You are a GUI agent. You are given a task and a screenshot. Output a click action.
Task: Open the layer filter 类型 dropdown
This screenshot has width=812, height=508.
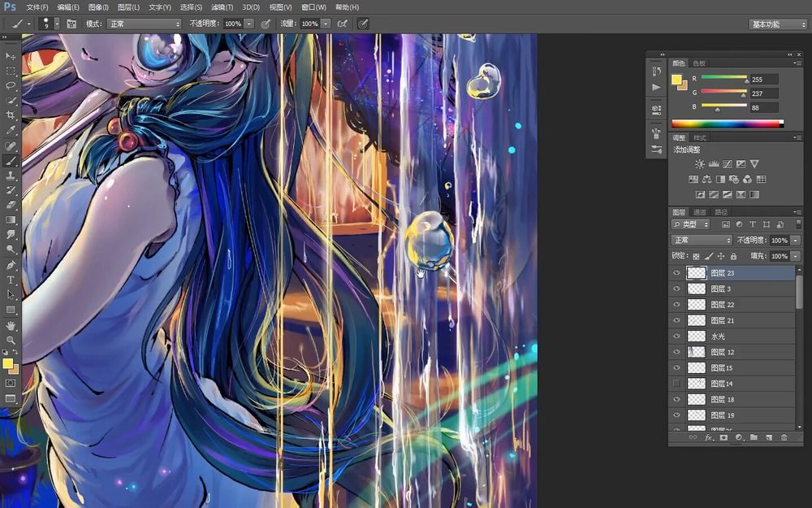tap(691, 224)
